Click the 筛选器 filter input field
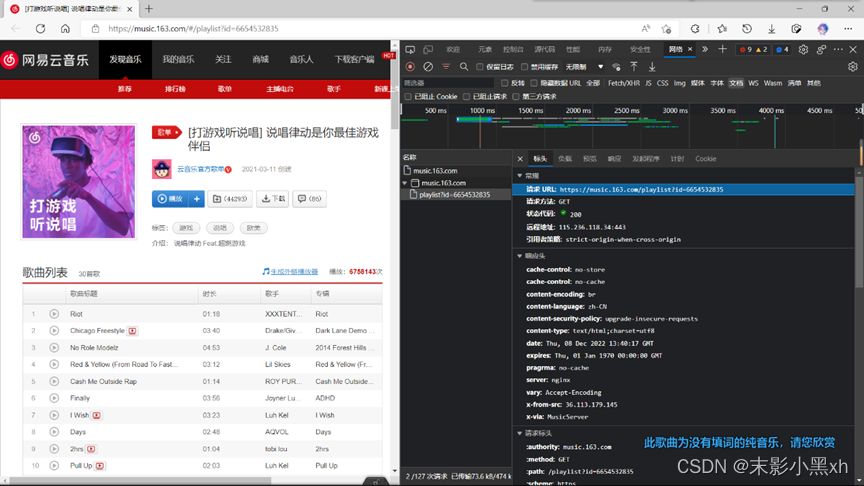This screenshot has width=864, height=486. [448, 83]
